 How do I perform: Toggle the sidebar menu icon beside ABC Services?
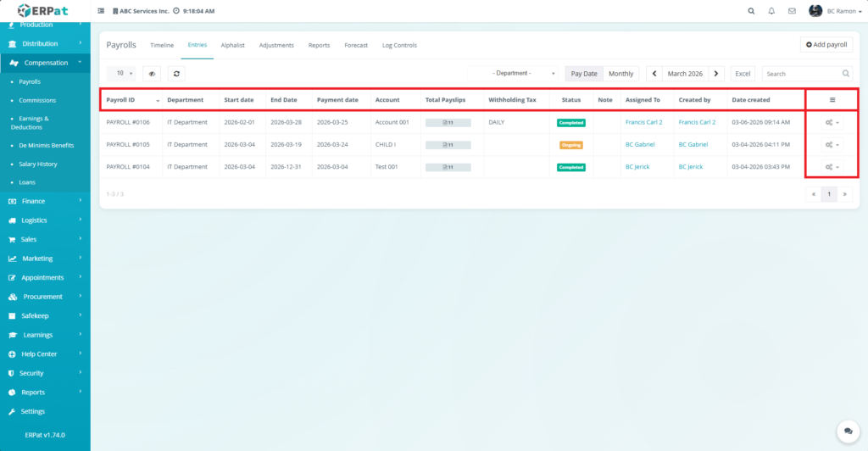click(x=102, y=11)
